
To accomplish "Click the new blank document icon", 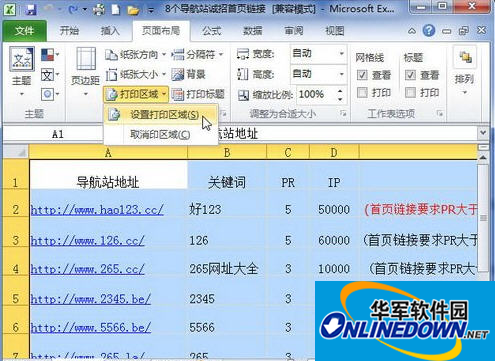I will [x=115, y=10].
